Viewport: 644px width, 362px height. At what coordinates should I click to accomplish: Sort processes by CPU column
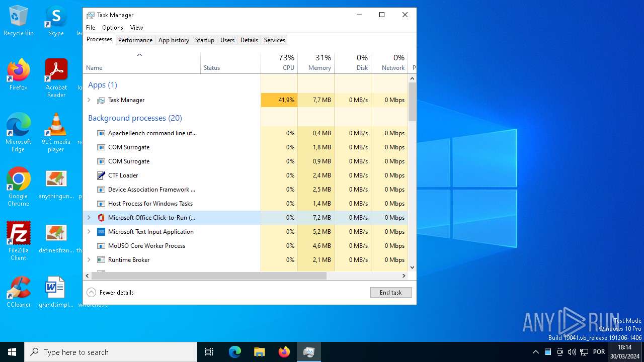279,62
